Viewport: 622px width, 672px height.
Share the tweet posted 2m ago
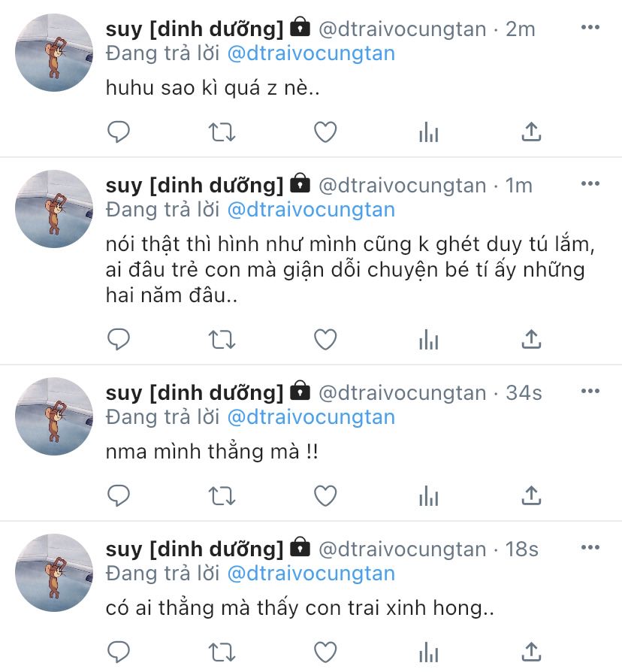531,132
